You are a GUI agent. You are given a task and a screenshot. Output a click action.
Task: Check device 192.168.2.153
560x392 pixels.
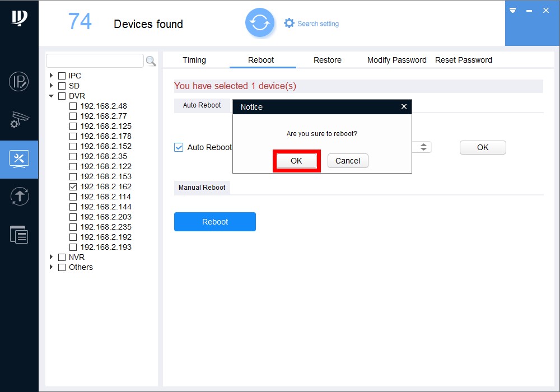(x=73, y=176)
